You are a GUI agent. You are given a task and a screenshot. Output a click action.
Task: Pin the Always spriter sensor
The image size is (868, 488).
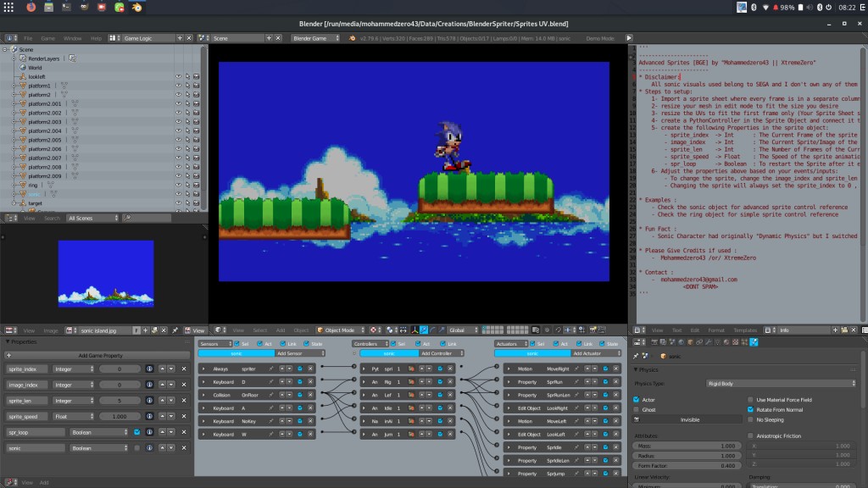coord(271,369)
